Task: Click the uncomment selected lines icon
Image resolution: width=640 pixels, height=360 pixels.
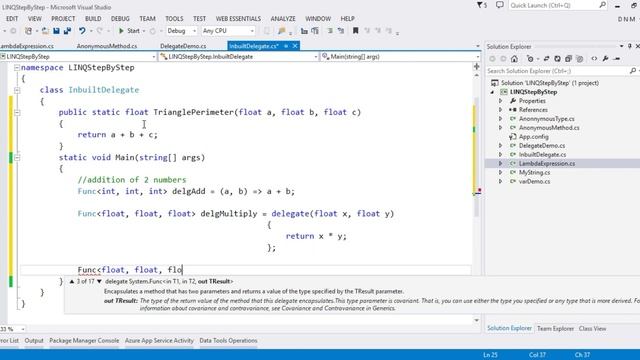Action: (x=340, y=31)
